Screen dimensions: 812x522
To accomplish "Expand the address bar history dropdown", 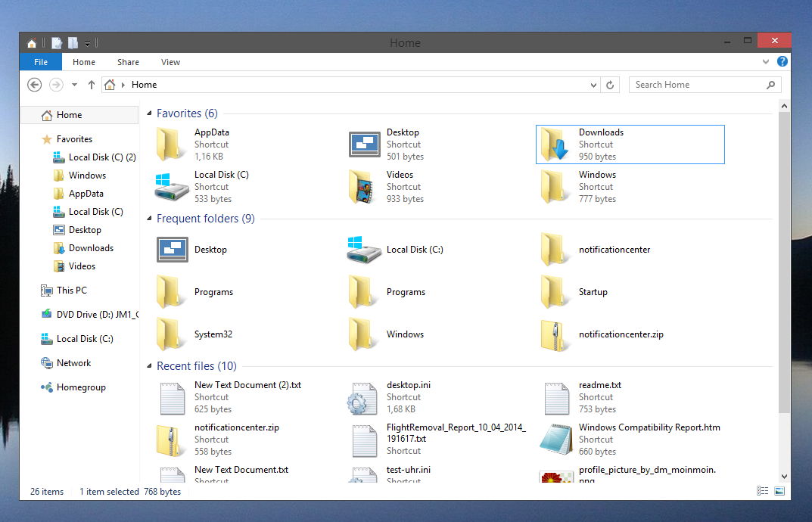I will [x=593, y=85].
